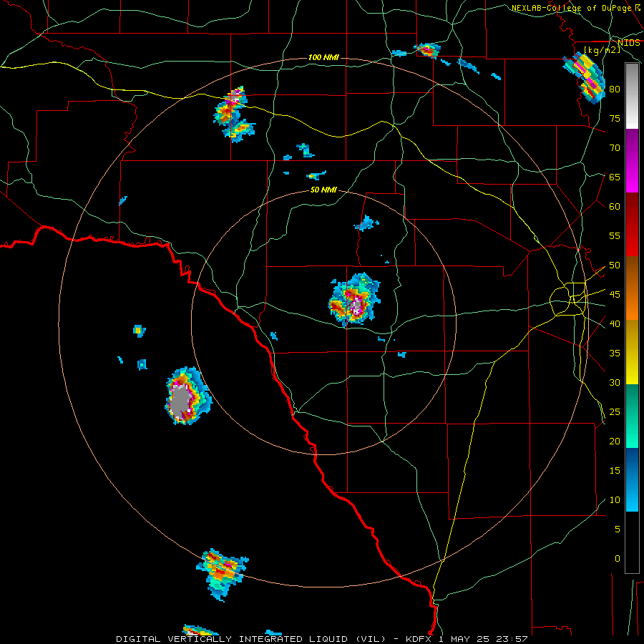Screen dimensions: 644x644
Task: Click the 45 value on the scale
Action: [x=615, y=295]
